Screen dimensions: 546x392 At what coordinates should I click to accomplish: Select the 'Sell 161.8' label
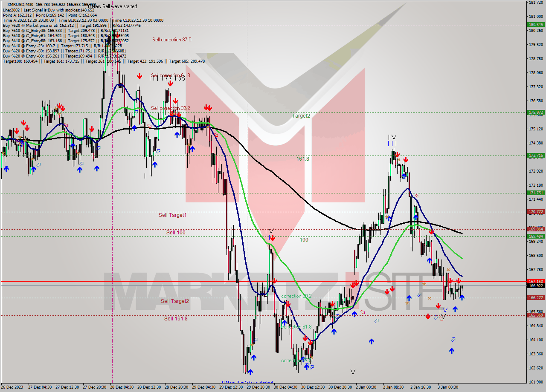coord(176,318)
